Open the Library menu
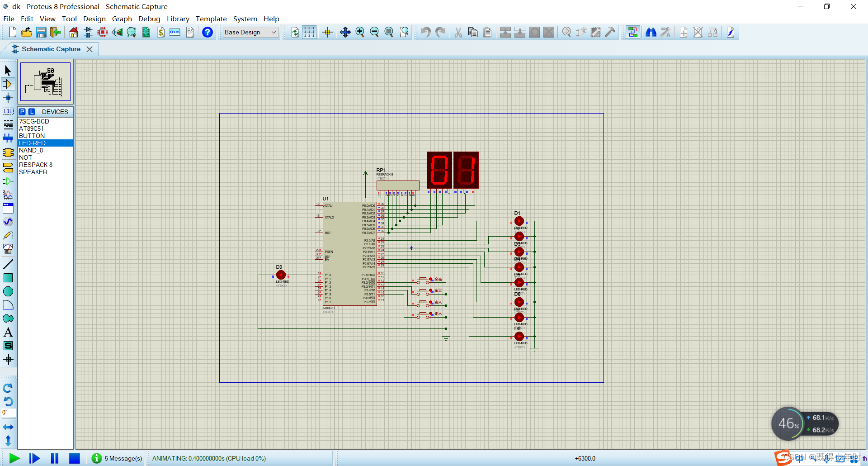868x466 pixels. tap(178, 19)
